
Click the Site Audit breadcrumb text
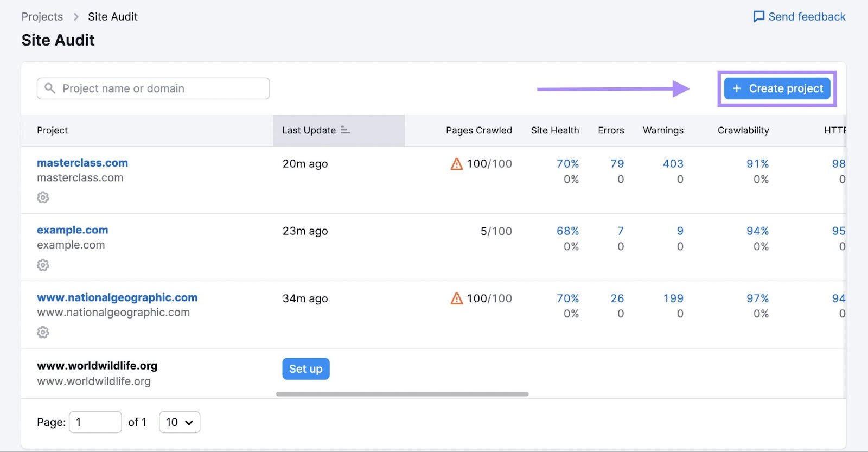click(x=113, y=17)
